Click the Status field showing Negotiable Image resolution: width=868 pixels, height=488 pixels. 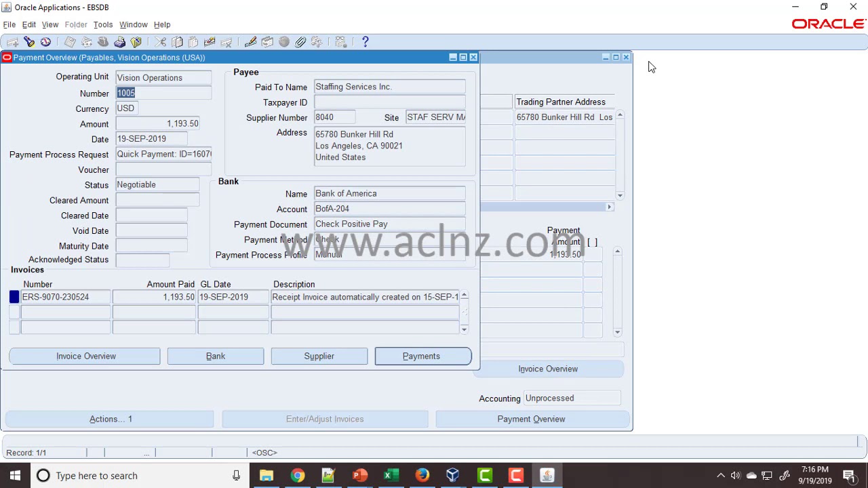tap(157, 184)
